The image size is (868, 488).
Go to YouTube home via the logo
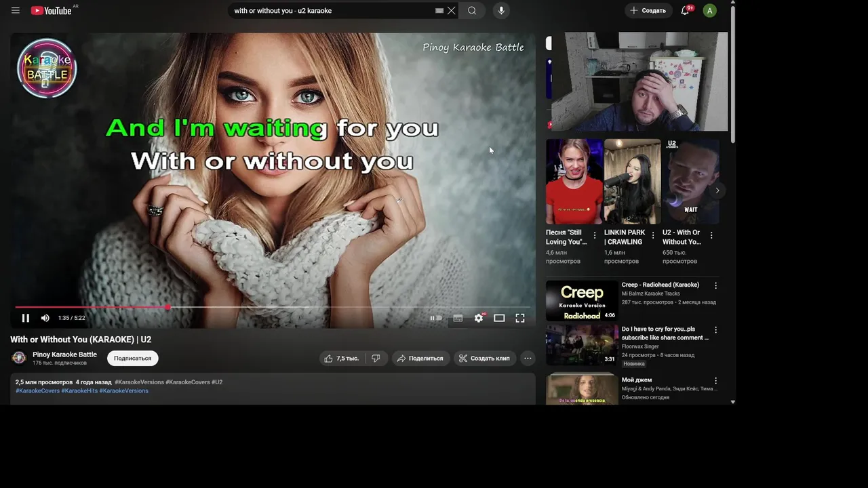click(51, 10)
